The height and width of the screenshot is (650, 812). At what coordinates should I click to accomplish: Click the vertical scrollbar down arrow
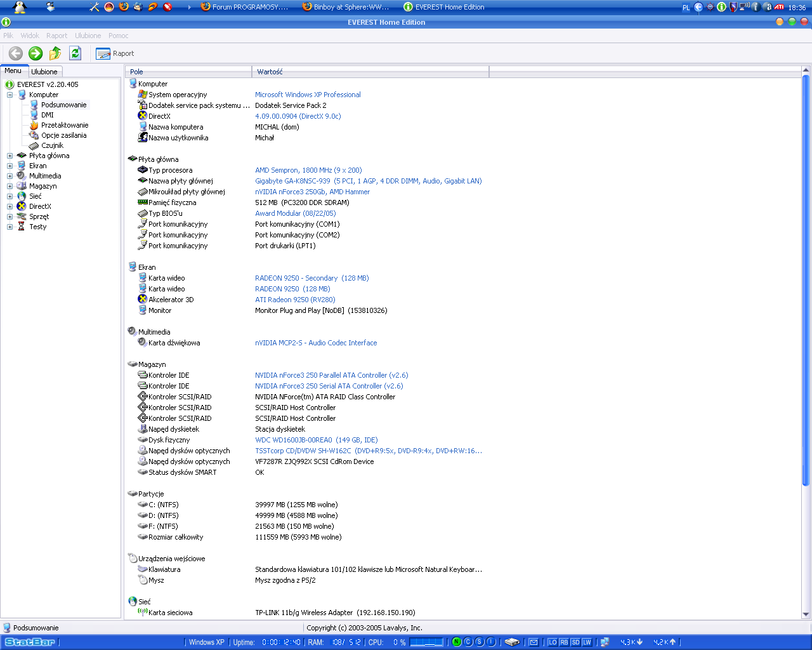(806, 614)
